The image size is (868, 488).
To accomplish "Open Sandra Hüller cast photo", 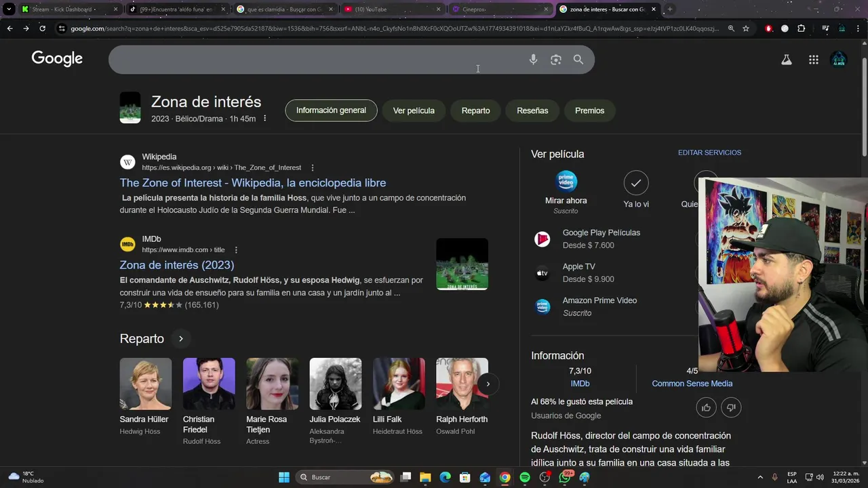I will click(146, 384).
